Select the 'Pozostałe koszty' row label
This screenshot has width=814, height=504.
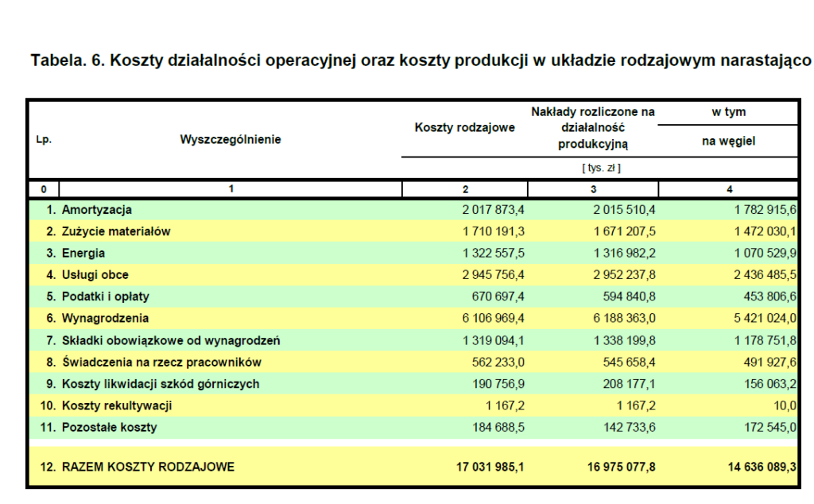point(109,428)
